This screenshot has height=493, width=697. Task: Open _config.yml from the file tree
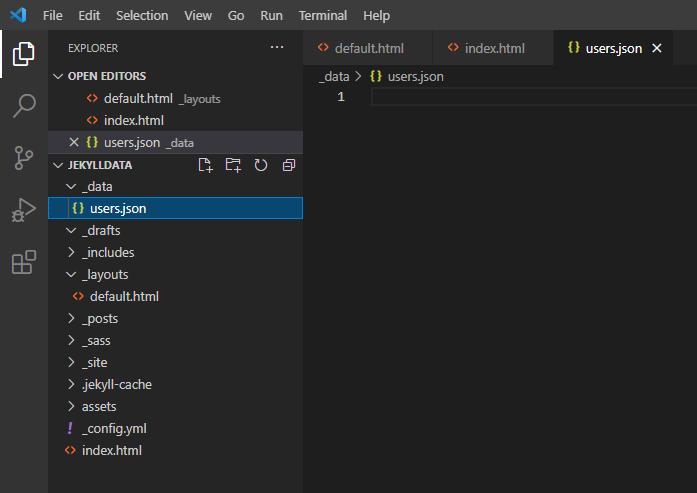pyautogui.click(x=114, y=429)
